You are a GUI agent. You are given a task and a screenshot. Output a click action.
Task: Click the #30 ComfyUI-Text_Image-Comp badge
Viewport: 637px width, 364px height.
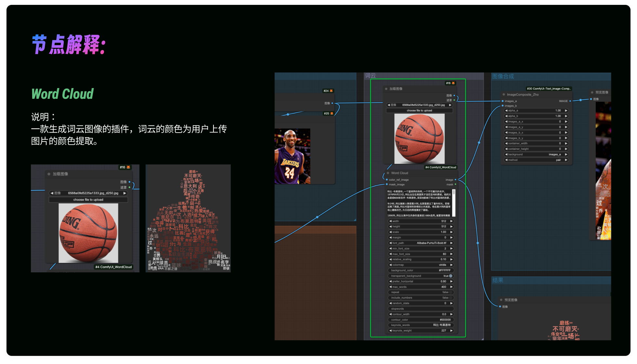point(549,88)
